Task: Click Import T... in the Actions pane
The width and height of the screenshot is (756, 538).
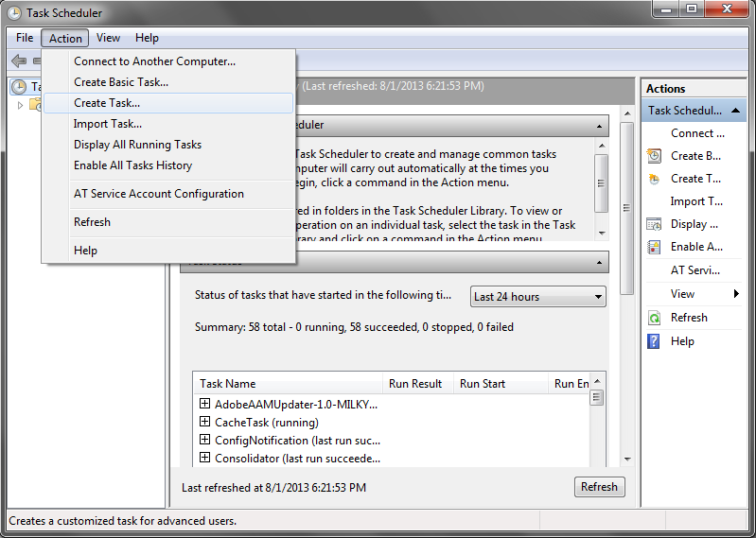Action: click(x=696, y=201)
